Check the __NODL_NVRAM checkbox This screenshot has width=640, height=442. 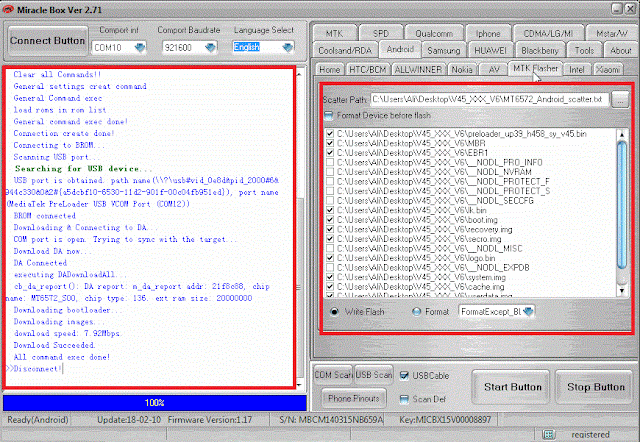pos(330,172)
